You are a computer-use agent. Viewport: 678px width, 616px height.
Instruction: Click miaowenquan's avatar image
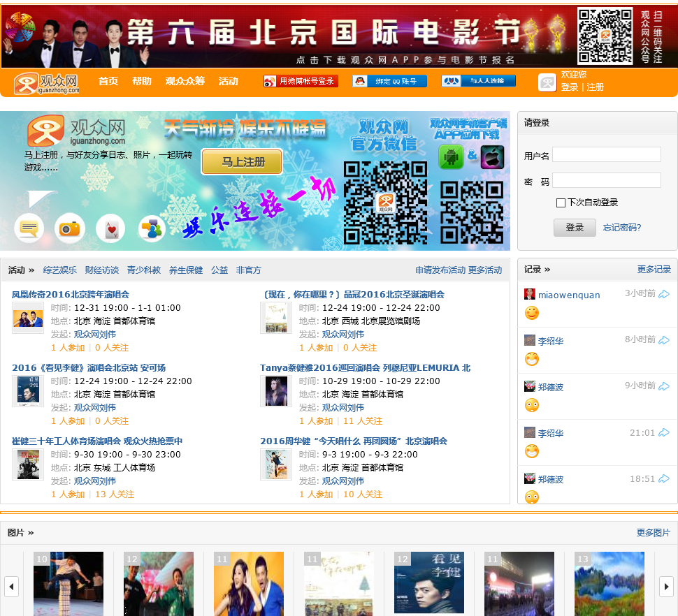[x=530, y=294]
